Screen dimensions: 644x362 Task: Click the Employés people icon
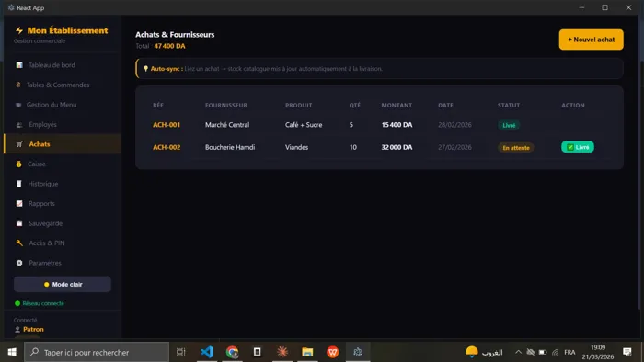[19, 125]
